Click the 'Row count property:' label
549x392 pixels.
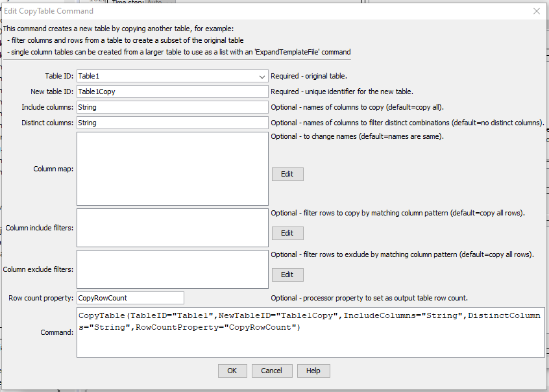coord(41,298)
